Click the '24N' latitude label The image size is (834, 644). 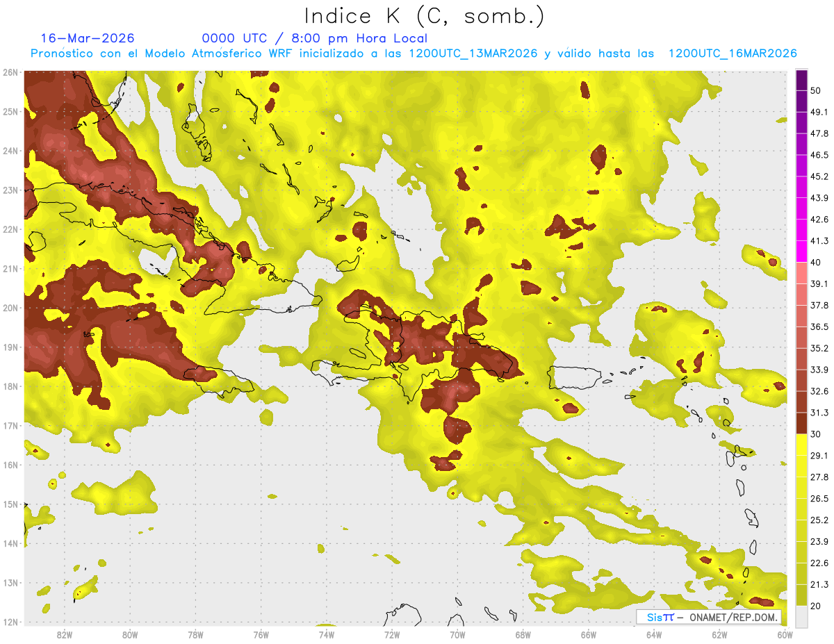click(10, 151)
